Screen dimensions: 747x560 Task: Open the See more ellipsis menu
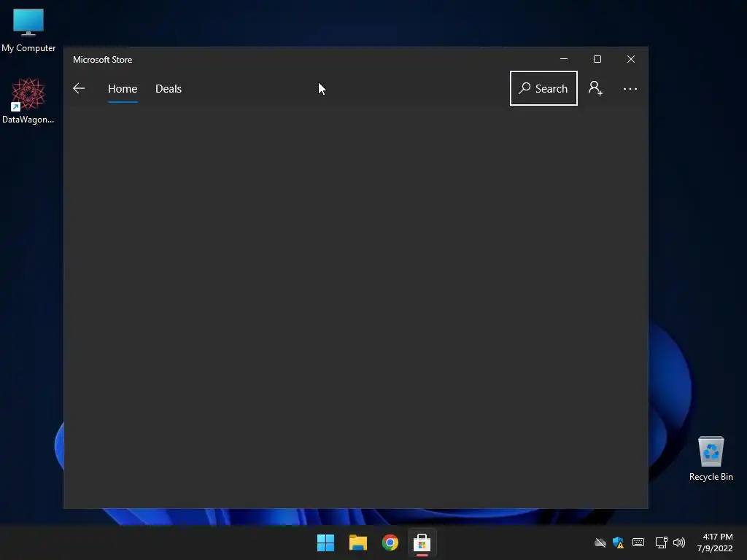[x=630, y=89]
